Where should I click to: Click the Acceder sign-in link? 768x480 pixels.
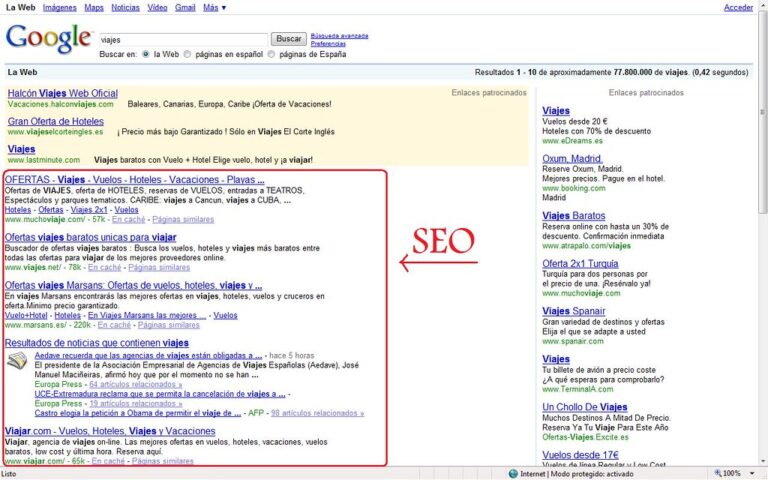point(739,8)
